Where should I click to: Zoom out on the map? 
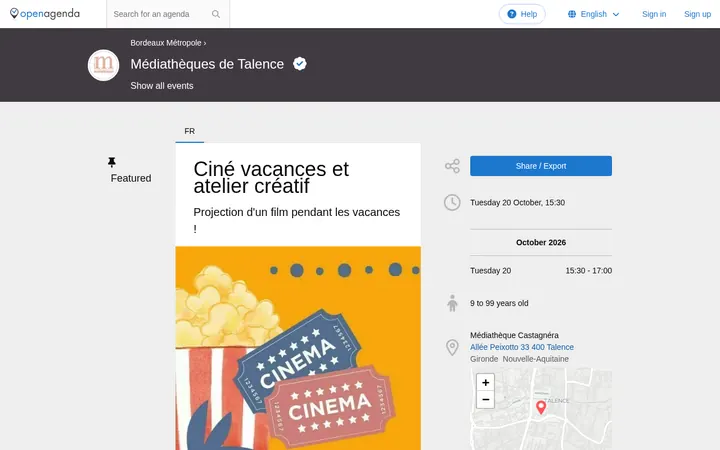[x=485, y=399]
